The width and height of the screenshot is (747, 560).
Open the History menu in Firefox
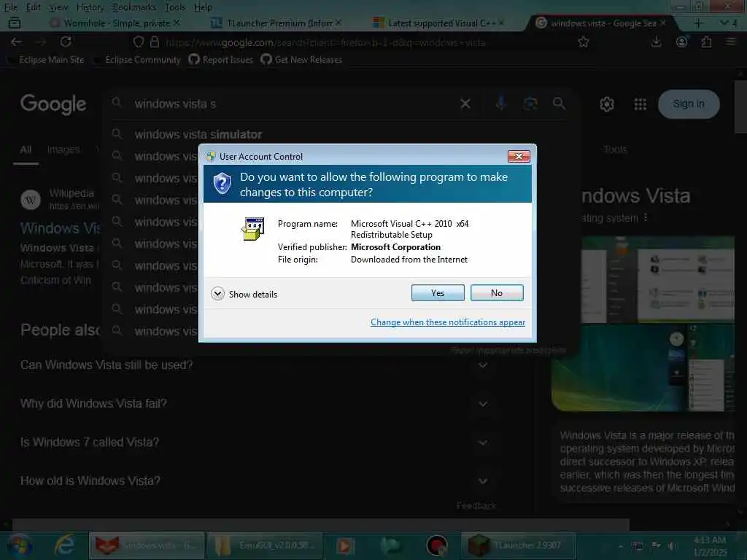click(90, 7)
